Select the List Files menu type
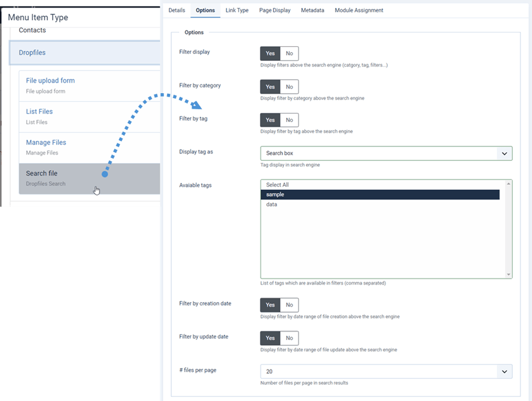532x401 pixels. click(39, 111)
